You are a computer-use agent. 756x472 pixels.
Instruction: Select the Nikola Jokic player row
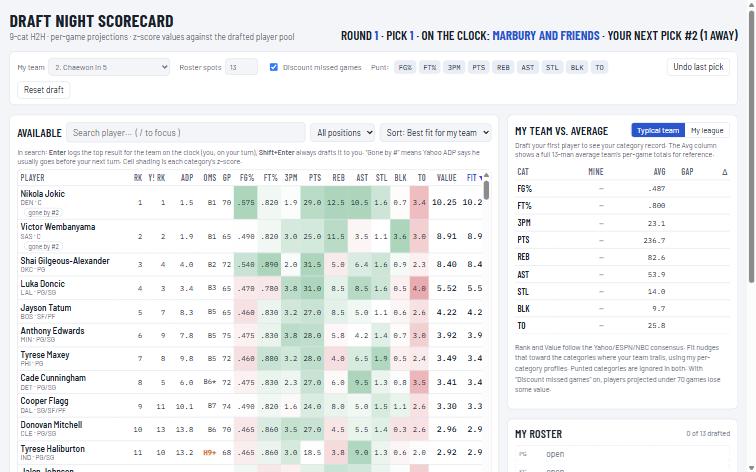[251, 202]
